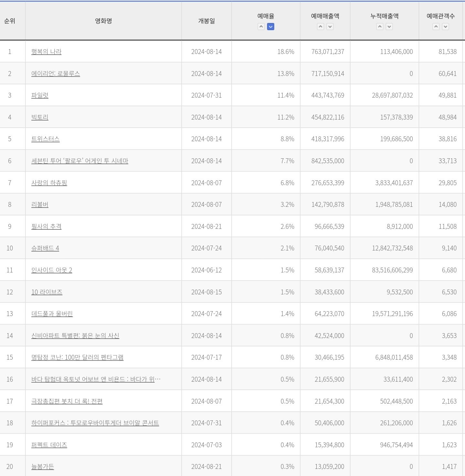Image resolution: width=465 pixels, height=476 pixels.
Task: Click the 순위 column header
Action: pyautogui.click(x=10, y=21)
